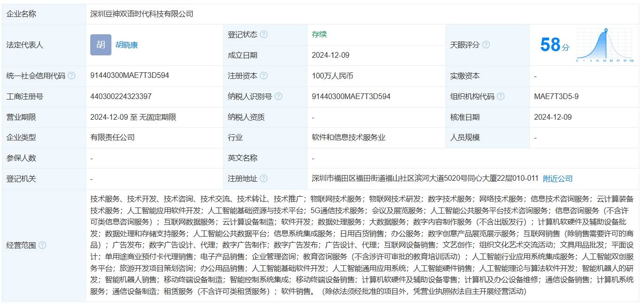The image size is (644, 307).
Task: Select the 参保人数 label
Action: coord(21,158)
